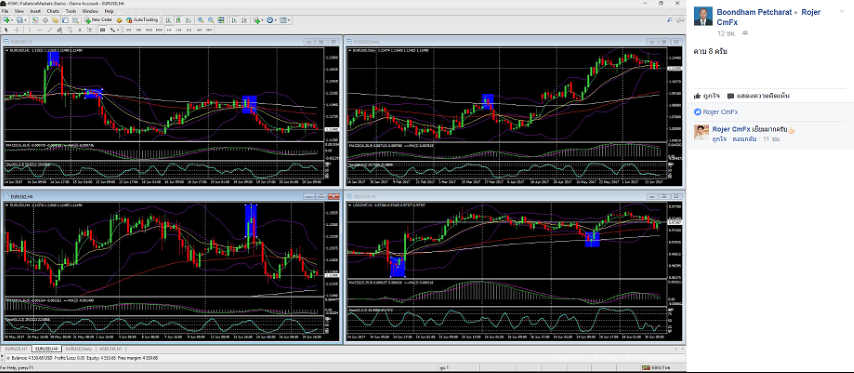Switch to the EURUSD,Daily chart tab
This screenshot has height=373, width=854.
78,348
